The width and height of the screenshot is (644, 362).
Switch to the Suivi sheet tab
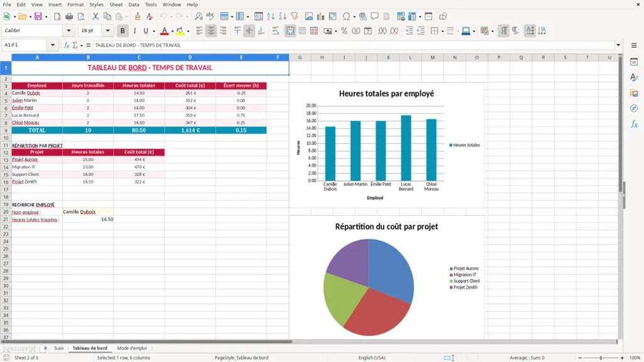(58, 348)
